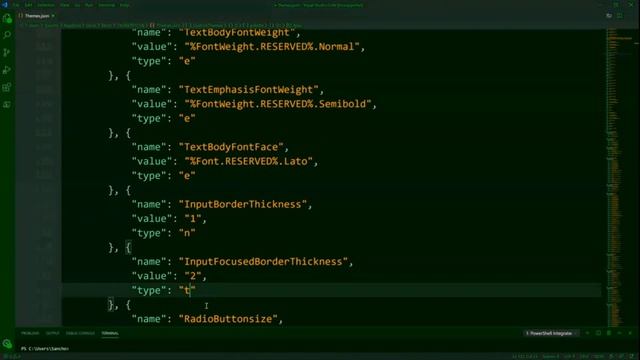
Task: Click the type "e" under TextEmphasisFontWeight
Action: click(x=187, y=118)
